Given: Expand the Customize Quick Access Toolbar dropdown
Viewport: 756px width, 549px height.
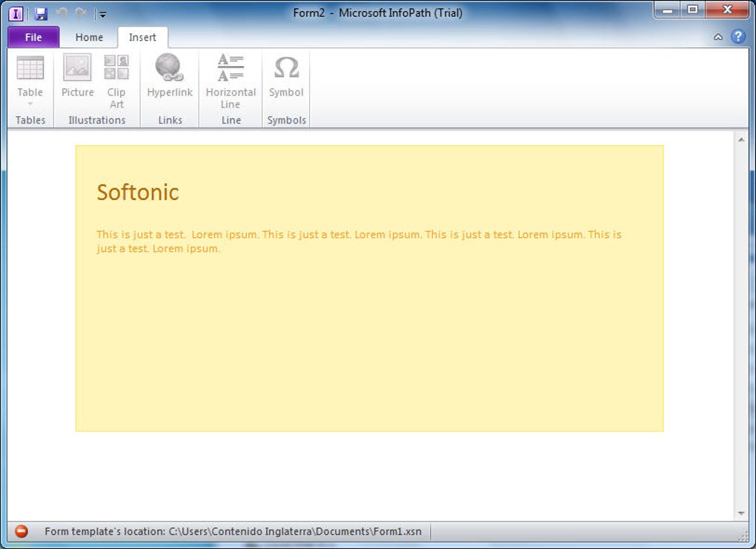Looking at the screenshot, I should tap(102, 15).
